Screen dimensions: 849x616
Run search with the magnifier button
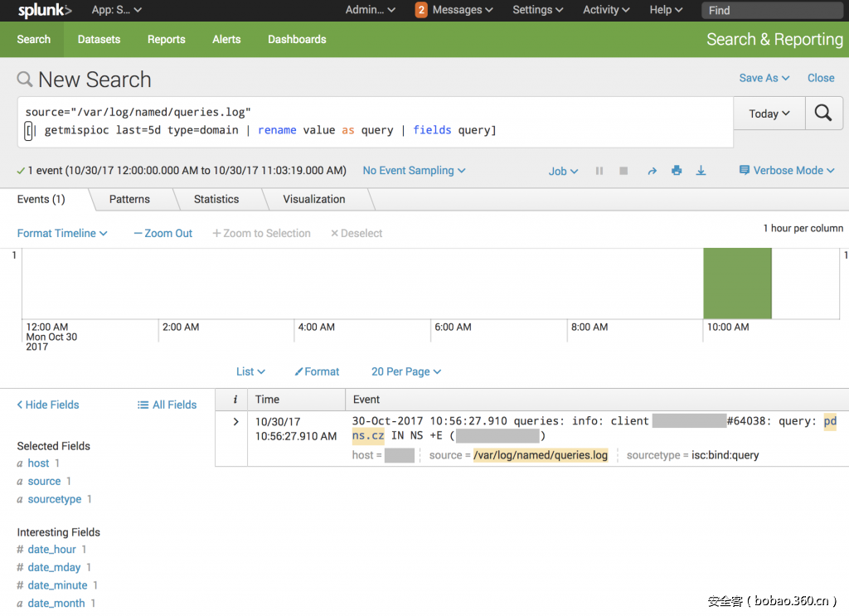click(822, 114)
